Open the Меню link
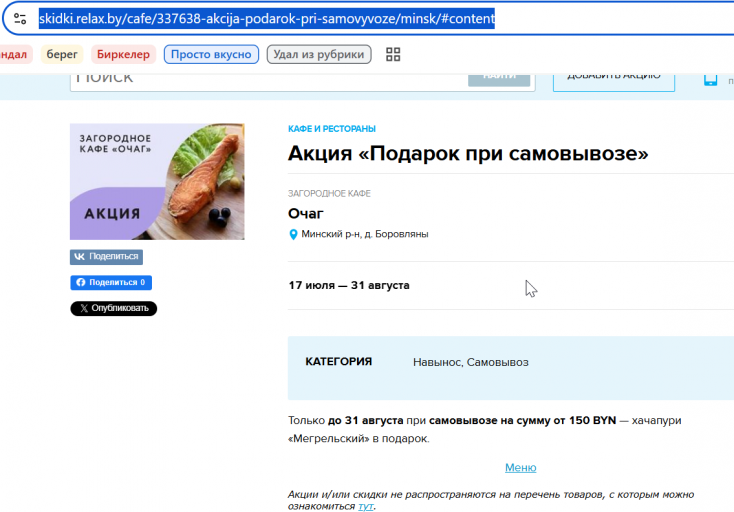 pos(521,468)
